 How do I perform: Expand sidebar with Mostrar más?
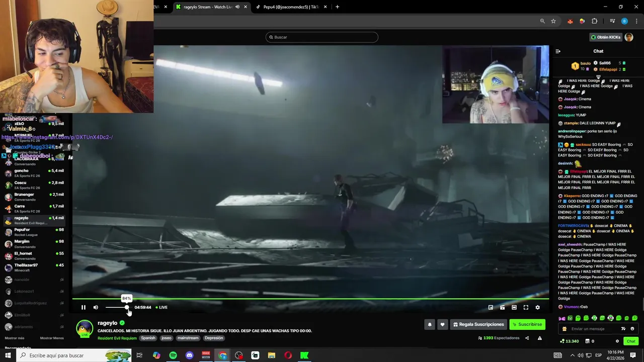(15, 338)
